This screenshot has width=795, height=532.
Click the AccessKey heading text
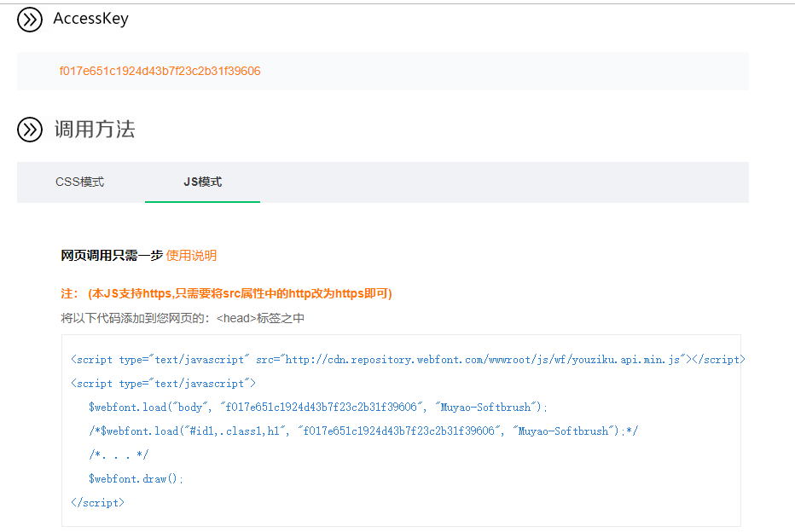coord(90,19)
